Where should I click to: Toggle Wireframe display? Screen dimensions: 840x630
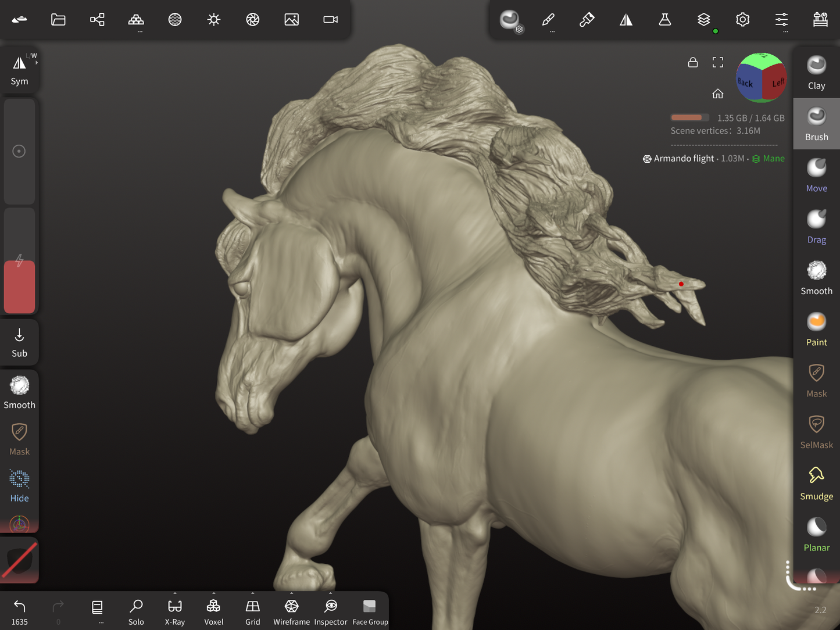pos(291,611)
